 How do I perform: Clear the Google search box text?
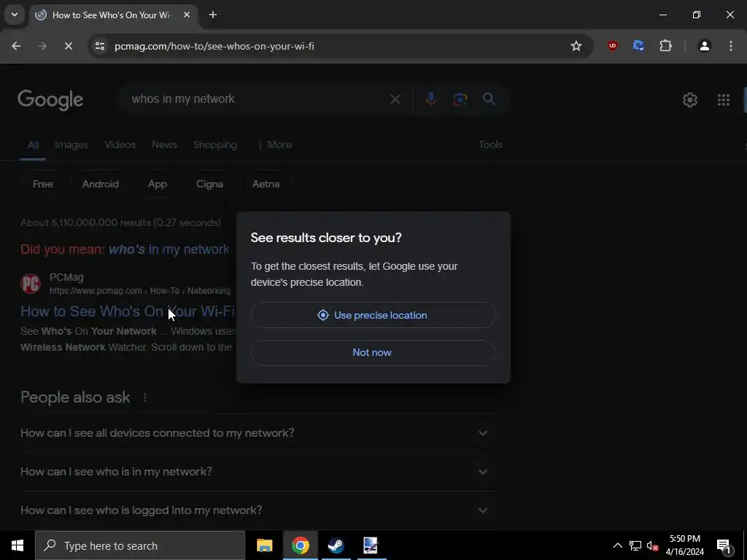395,99
